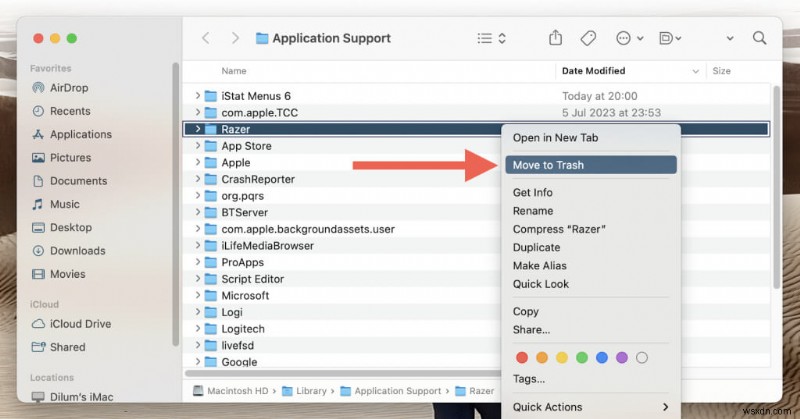
Task: Open Recents in the sidebar
Action: 61,111
